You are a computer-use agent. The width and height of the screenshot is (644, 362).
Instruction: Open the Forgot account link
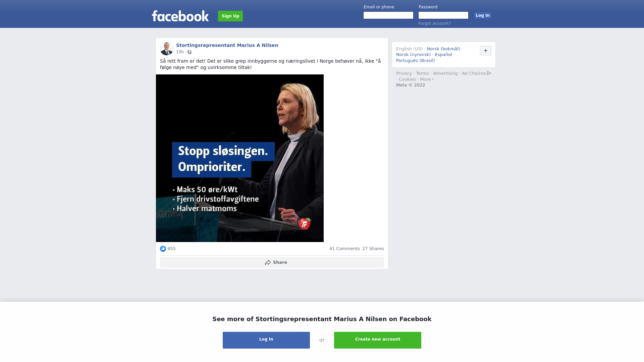pos(434,23)
